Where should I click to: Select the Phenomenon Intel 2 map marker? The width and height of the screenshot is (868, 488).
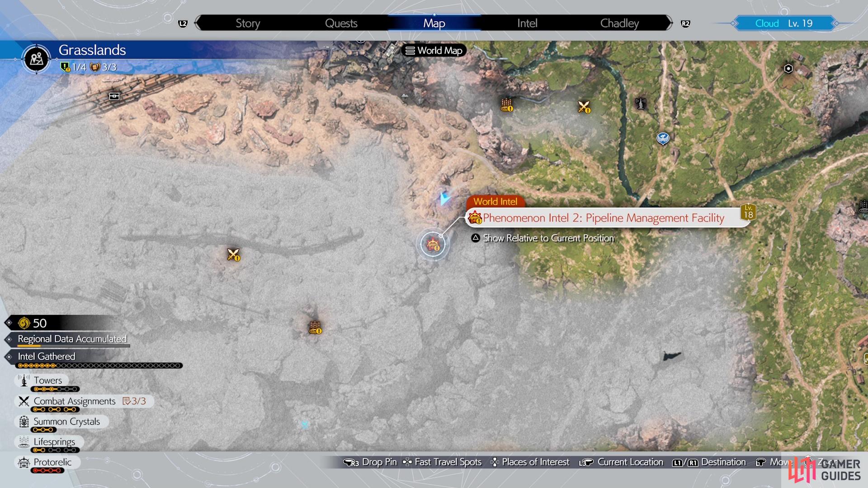[x=433, y=244]
